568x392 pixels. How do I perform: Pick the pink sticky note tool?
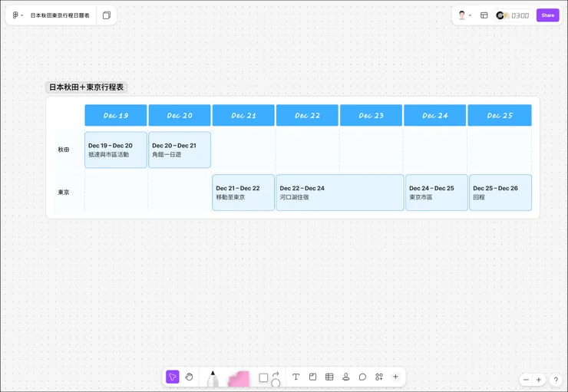click(239, 379)
